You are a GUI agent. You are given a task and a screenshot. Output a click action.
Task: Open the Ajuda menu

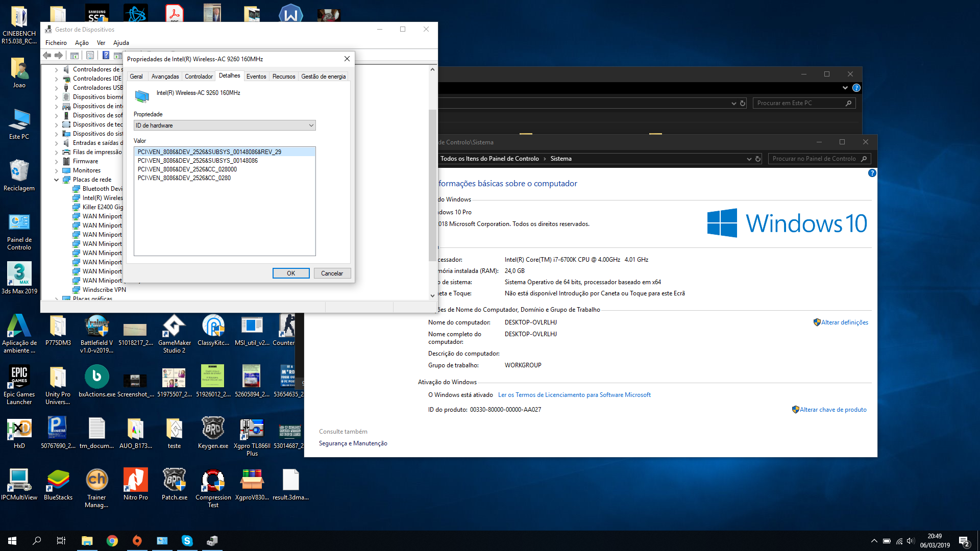point(121,43)
